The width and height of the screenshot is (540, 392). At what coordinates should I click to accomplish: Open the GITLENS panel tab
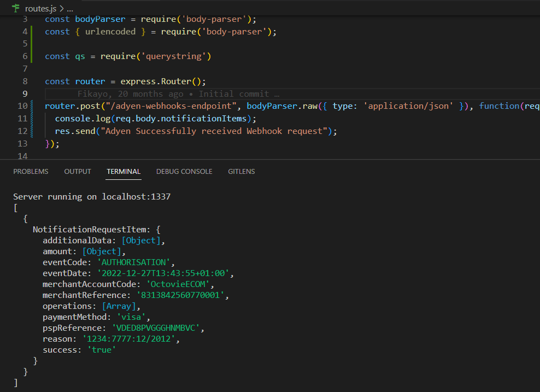(241, 171)
